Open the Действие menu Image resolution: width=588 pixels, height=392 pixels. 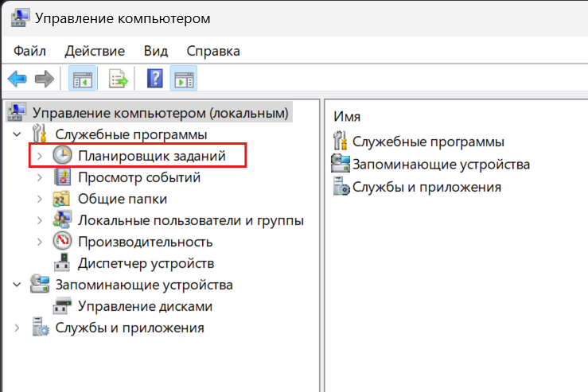(x=95, y=51)
